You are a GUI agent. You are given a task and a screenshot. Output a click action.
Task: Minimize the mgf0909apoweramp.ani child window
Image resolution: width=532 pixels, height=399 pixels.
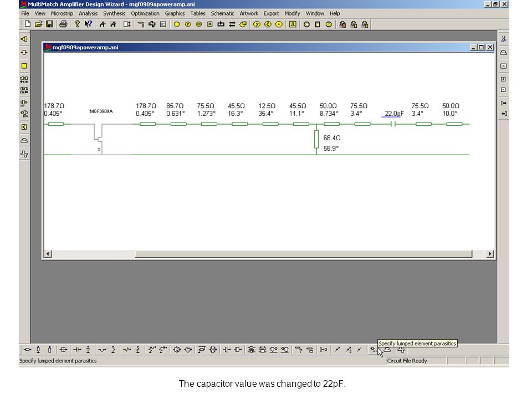(474, 47)
